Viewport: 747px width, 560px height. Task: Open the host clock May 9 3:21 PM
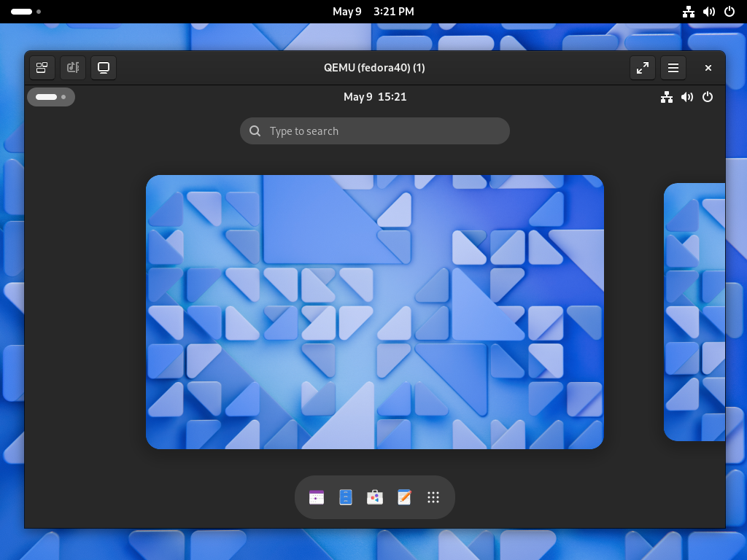(373, 12)
